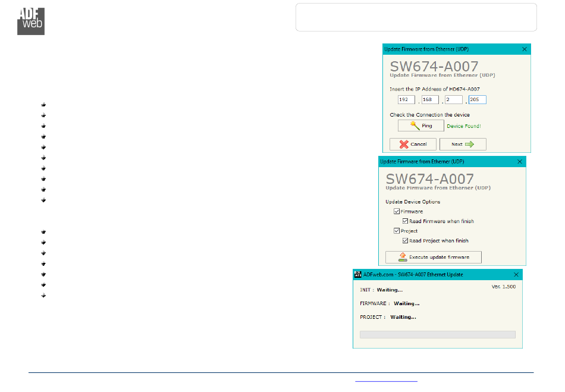
Task: Click the Device Found! status text
Action: click(464, 126)
